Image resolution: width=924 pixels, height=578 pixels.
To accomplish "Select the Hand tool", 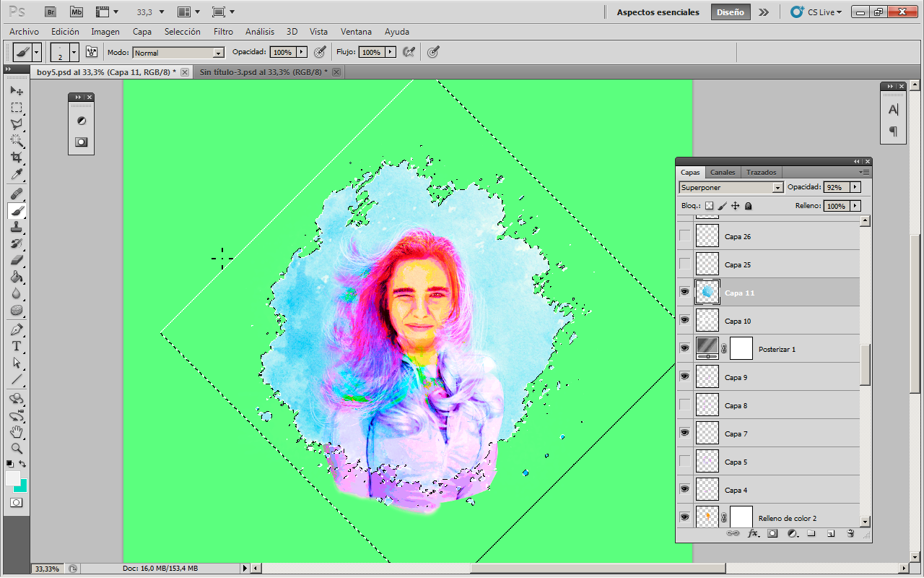I will point(16,432).
